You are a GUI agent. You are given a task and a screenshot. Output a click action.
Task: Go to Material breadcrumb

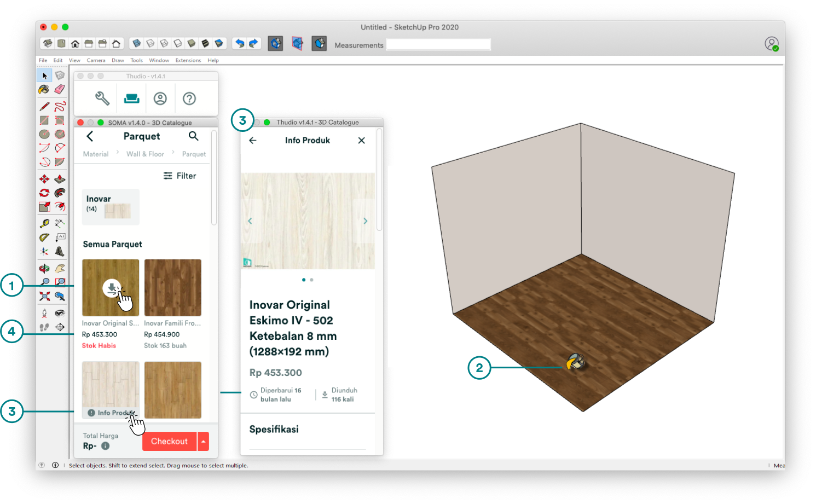click(x=96, y=154)
